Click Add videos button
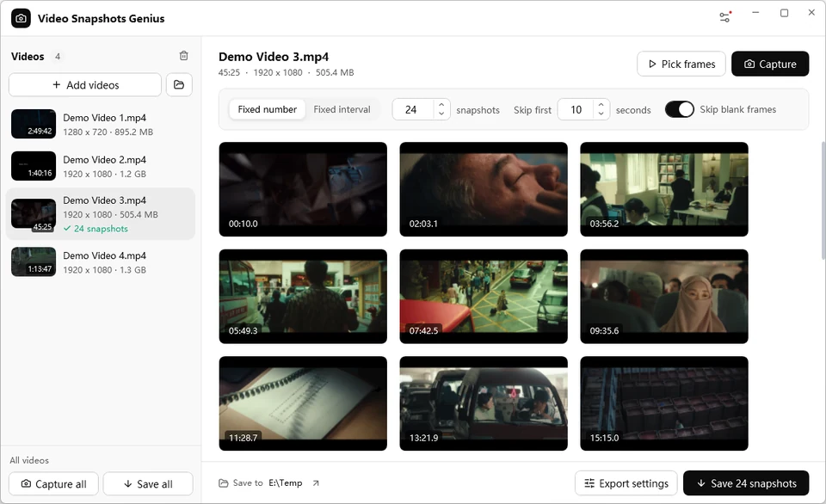Image resolution: width=826 pixels, height=504 pixels. point(85,85)
